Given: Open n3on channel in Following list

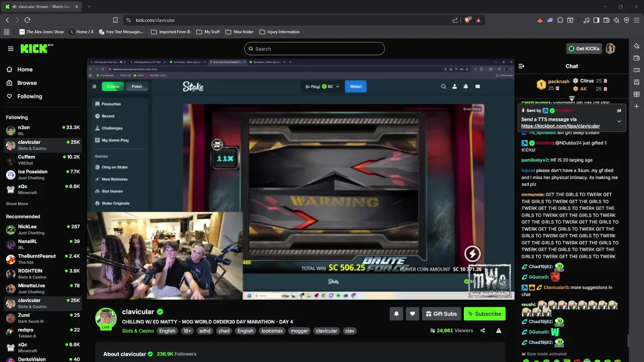Looking at the screenshot, I should 43,130.
